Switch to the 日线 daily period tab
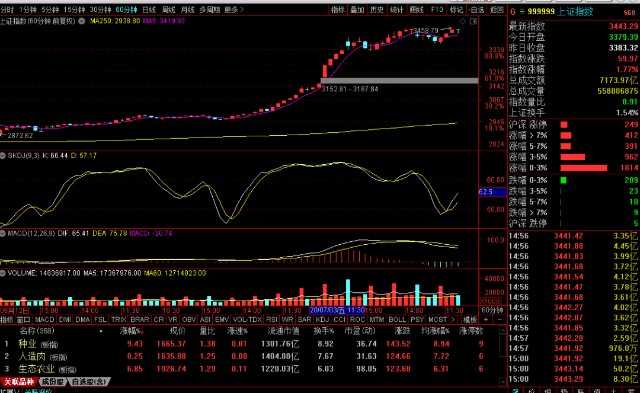 point(149,9)
